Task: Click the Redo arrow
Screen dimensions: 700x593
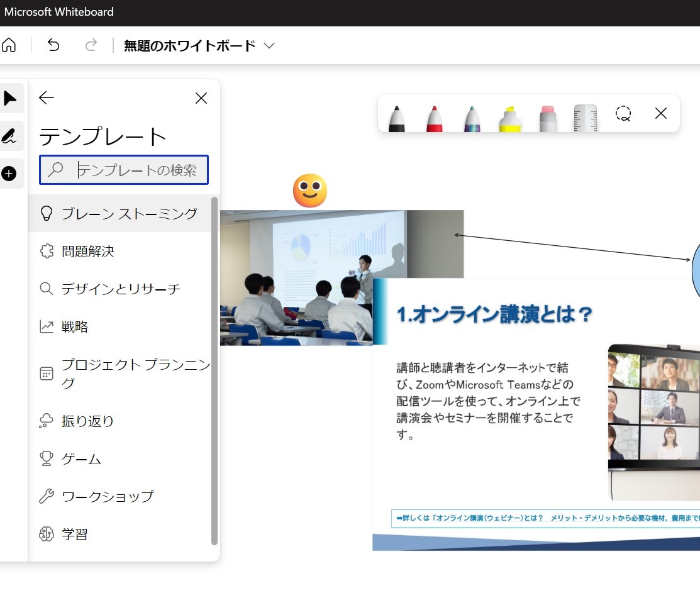Action: click(x=91, y=45)
